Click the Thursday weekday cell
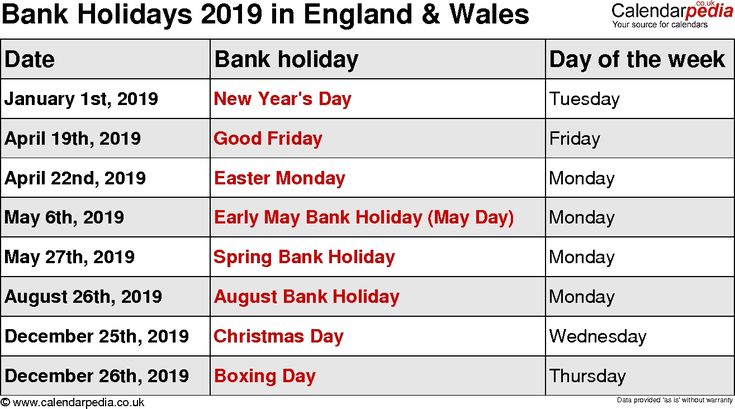 click(588, 377)
